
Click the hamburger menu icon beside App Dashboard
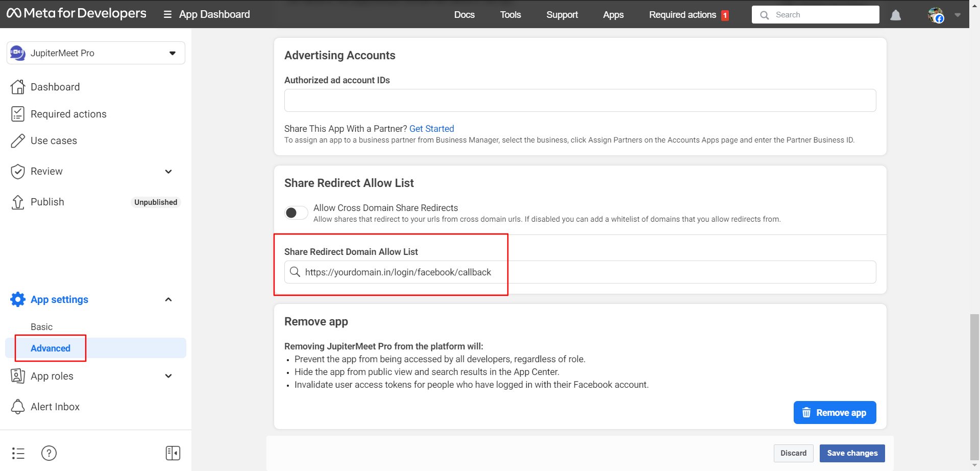click(x=167, y=15)
